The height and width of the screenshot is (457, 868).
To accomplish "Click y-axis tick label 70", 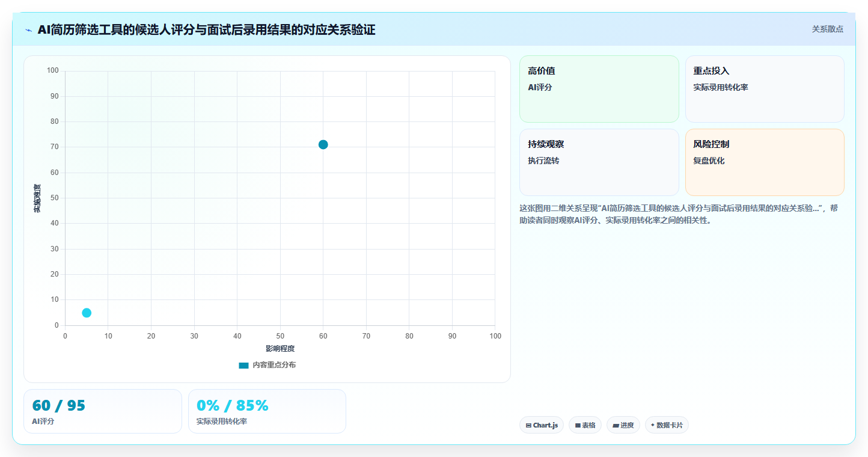I will click(55, 147).
